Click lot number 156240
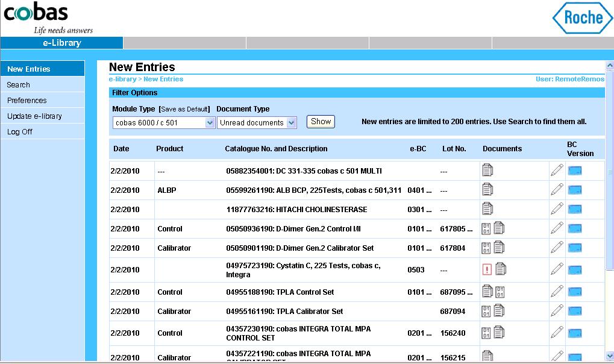The image size is (614, 364). [x=453, y=333]
